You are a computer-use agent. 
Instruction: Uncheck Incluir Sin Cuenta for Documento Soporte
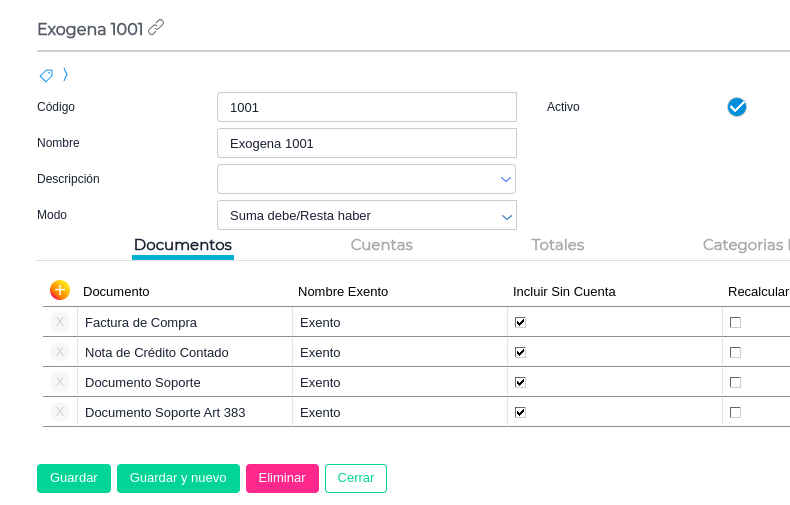point(520,382)
